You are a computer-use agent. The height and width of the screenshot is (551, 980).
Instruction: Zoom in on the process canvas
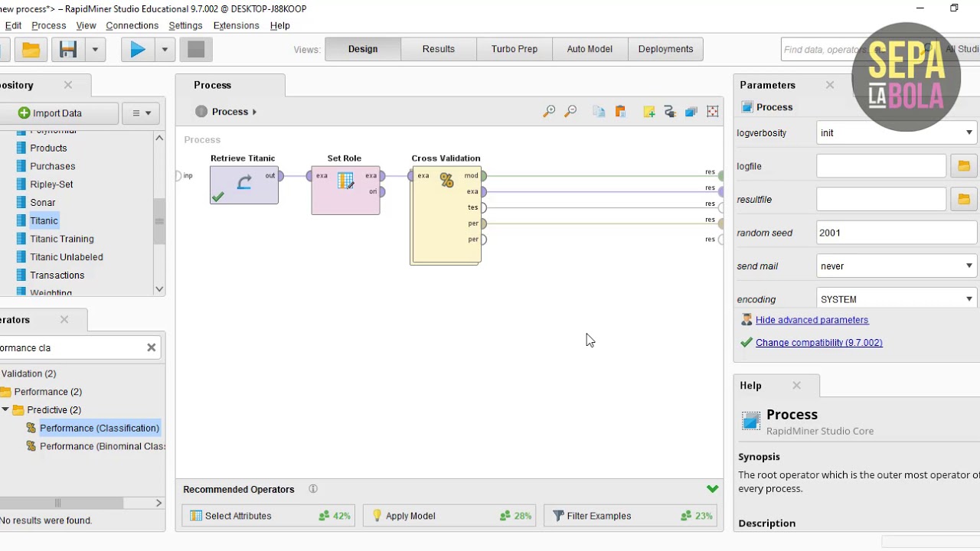point(549,112)
